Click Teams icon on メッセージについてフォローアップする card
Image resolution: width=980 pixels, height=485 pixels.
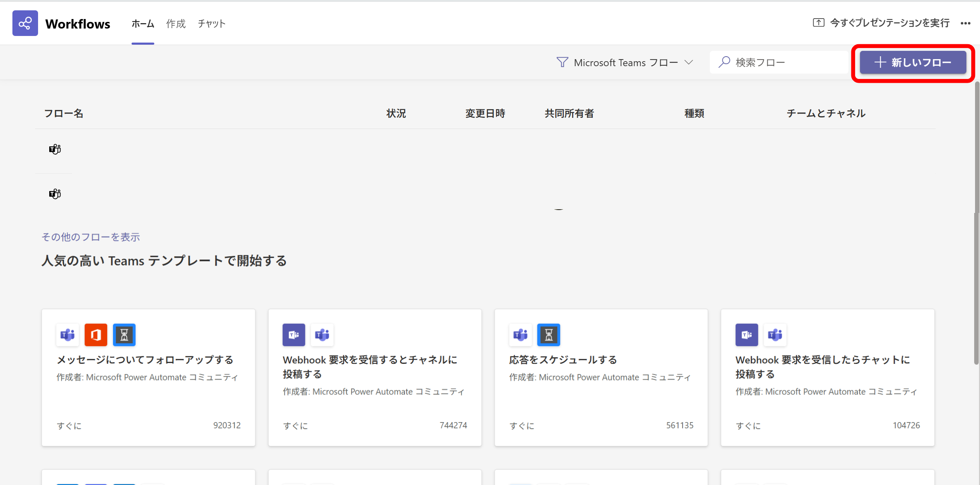tap(67, 334)
